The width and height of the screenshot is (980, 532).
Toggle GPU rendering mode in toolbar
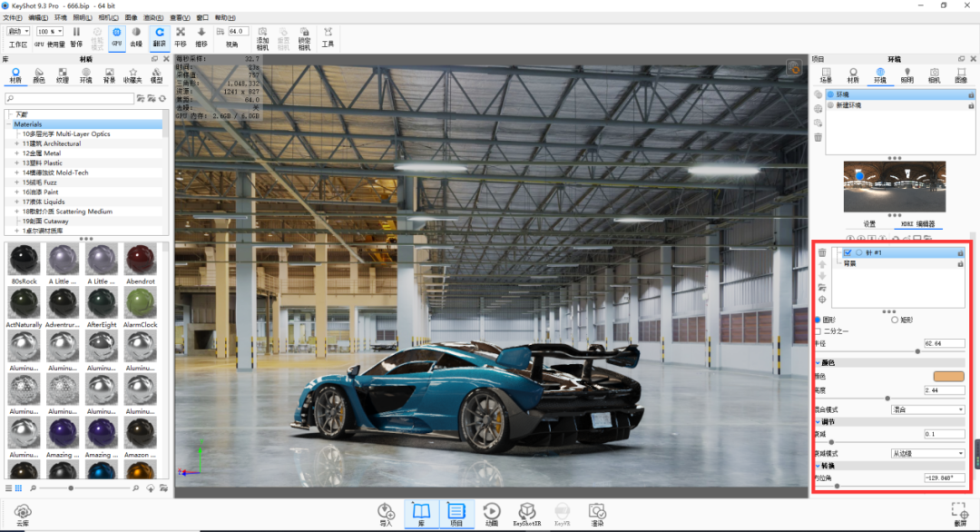116,37
